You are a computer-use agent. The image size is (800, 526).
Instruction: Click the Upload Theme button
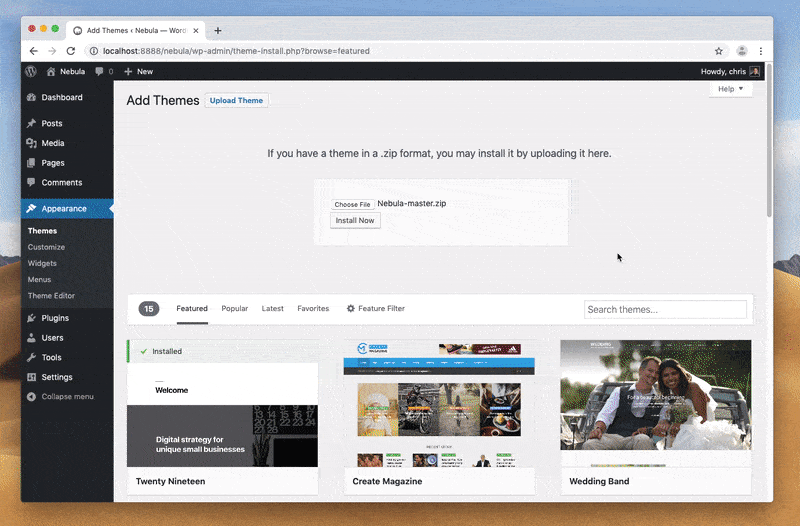(236, 101)
